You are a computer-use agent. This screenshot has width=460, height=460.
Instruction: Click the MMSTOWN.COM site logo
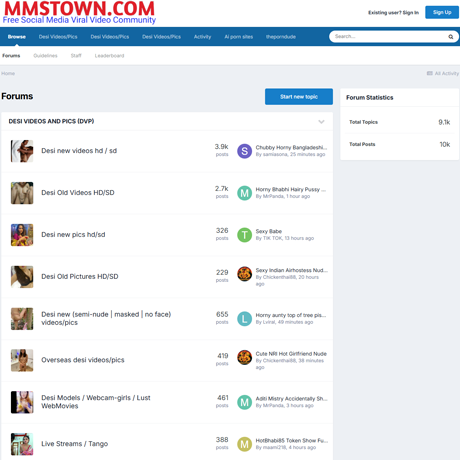tap(79, 12)
